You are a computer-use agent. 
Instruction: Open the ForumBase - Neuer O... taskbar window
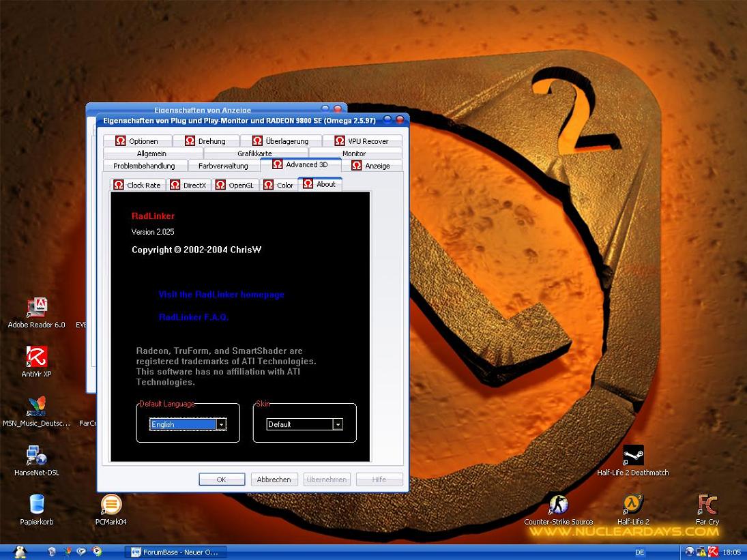click(175, 552)
